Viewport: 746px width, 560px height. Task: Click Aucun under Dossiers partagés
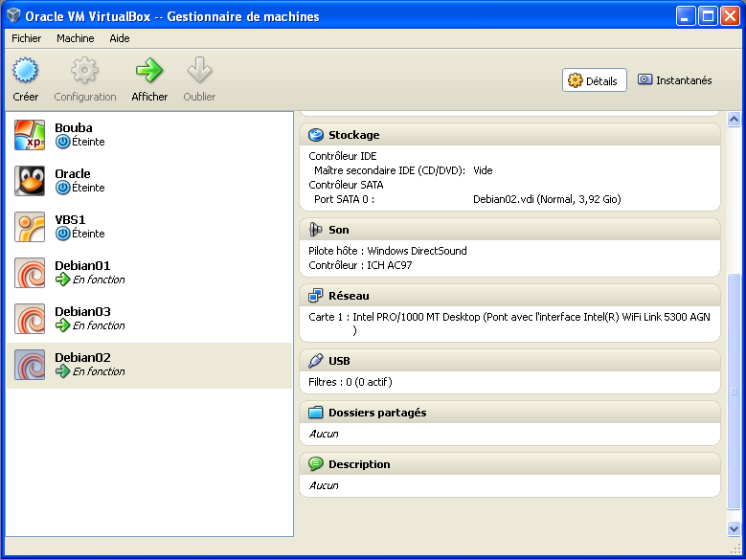coord(324,434)
